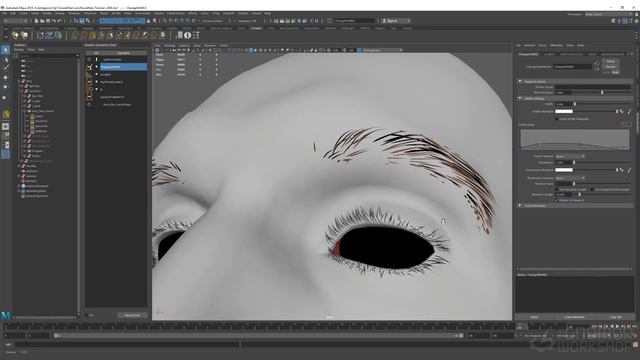Click the Width value slider track
The width and height of the screenshot is (640, 360).
(602, 104)
